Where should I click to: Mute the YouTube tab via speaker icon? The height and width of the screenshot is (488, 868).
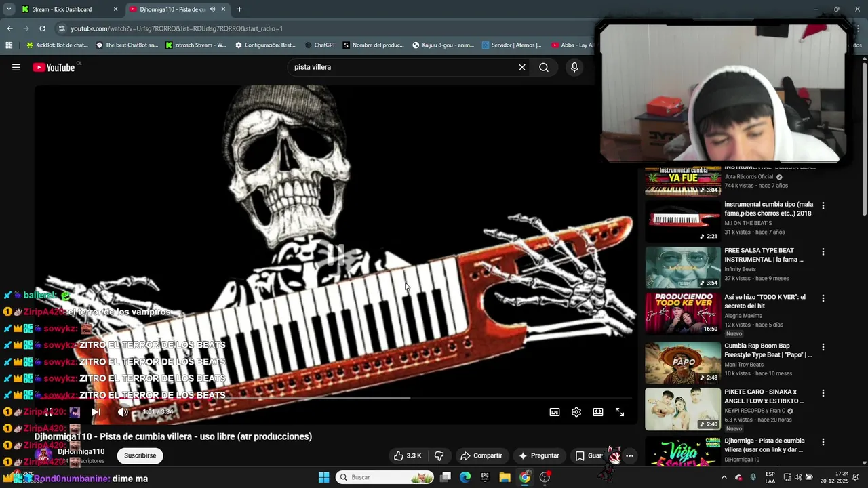[212, 9]
